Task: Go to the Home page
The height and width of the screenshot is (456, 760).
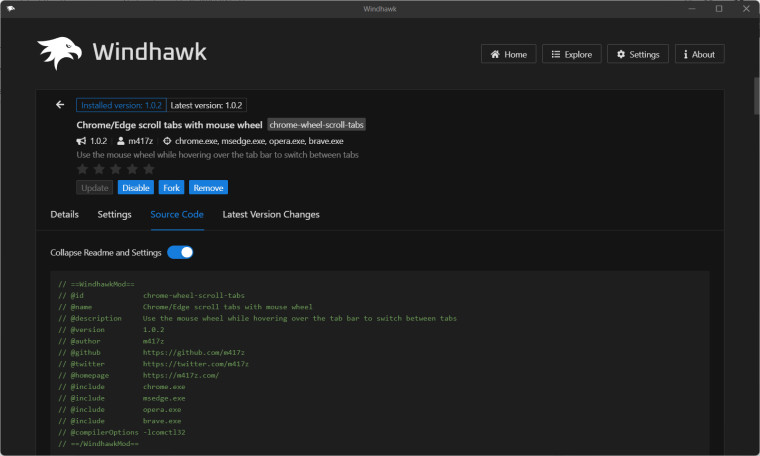Action: [508, 54]
